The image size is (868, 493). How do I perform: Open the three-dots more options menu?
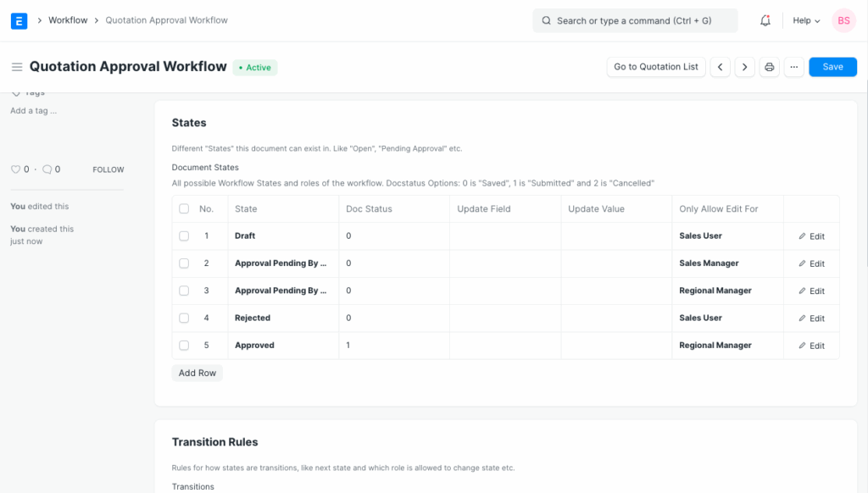click(x=793, y=67)
